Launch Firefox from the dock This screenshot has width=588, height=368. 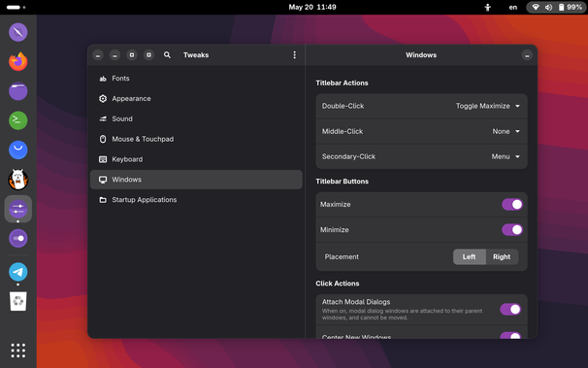[18, 61]
